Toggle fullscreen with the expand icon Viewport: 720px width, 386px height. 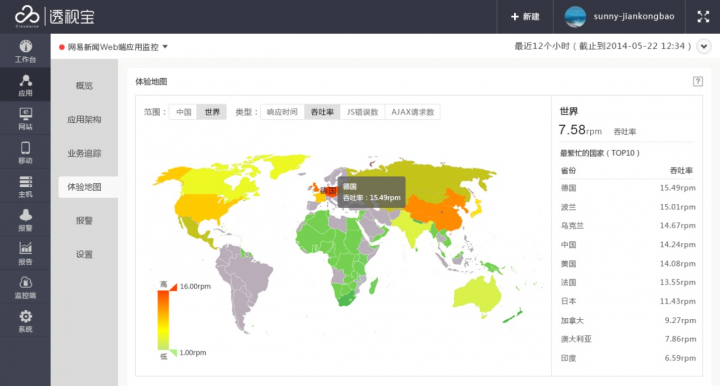coord(703,17)
